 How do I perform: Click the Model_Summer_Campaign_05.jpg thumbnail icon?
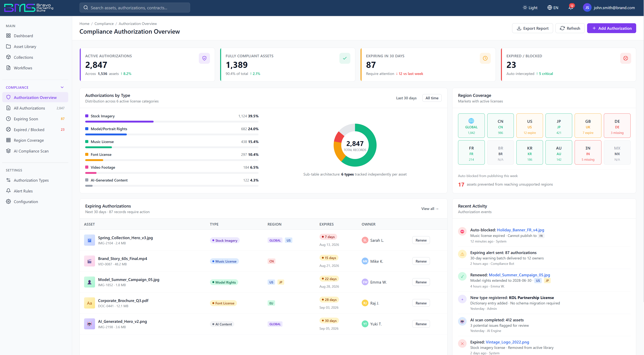(x=89, y=282)
